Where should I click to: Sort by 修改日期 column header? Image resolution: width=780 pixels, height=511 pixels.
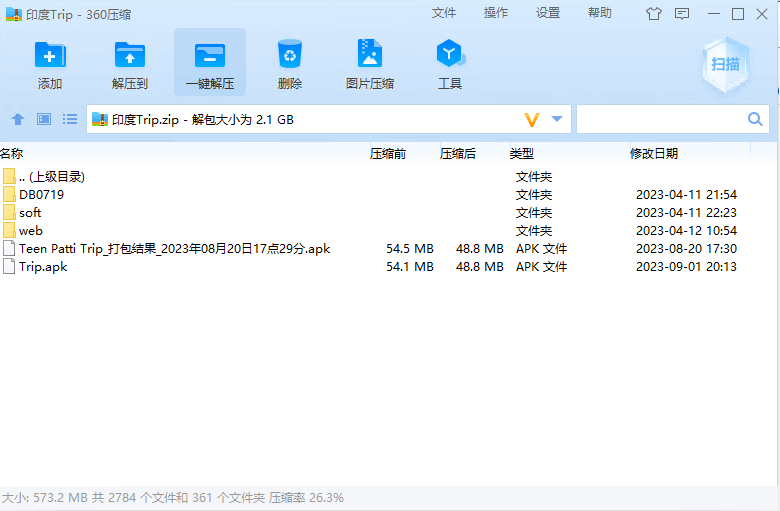[x=653, y=154]
